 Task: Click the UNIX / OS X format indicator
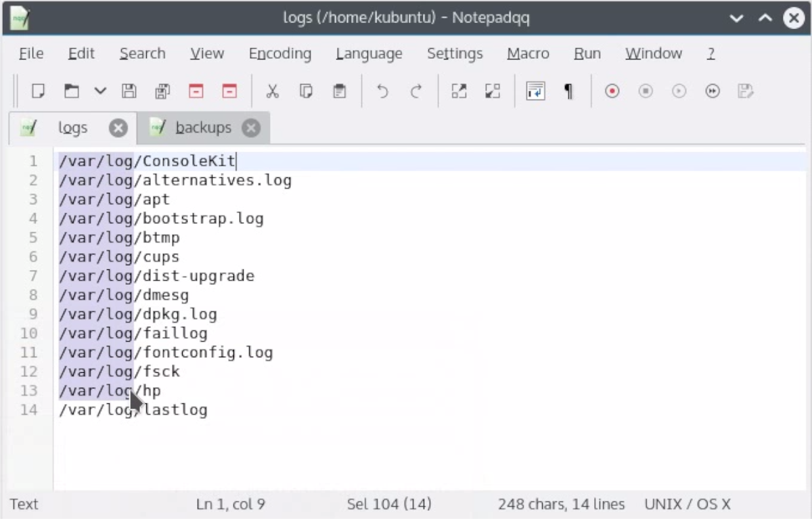(687, 504)
